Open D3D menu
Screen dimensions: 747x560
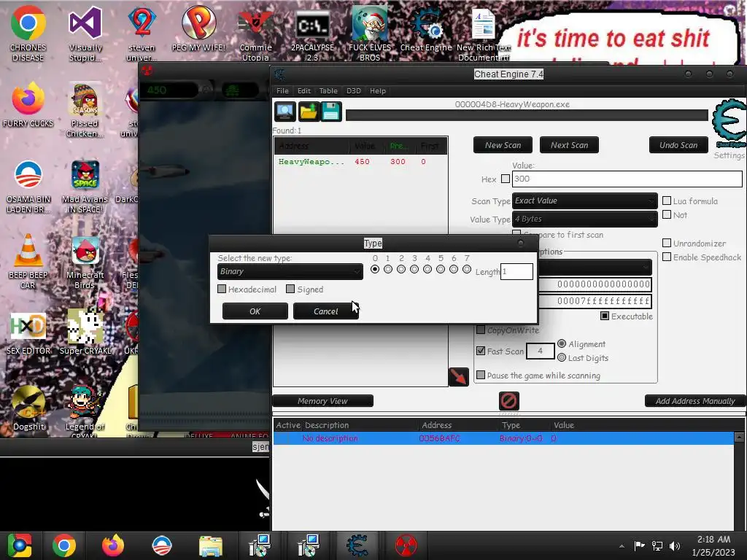pyautogui.click(x=354, y=90)
